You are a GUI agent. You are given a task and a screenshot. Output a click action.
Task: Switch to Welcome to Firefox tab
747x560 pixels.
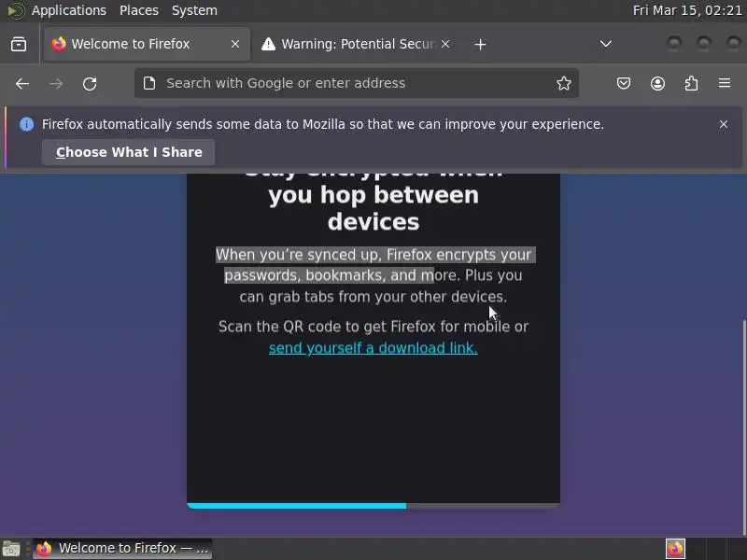click(x=147, y=44)
